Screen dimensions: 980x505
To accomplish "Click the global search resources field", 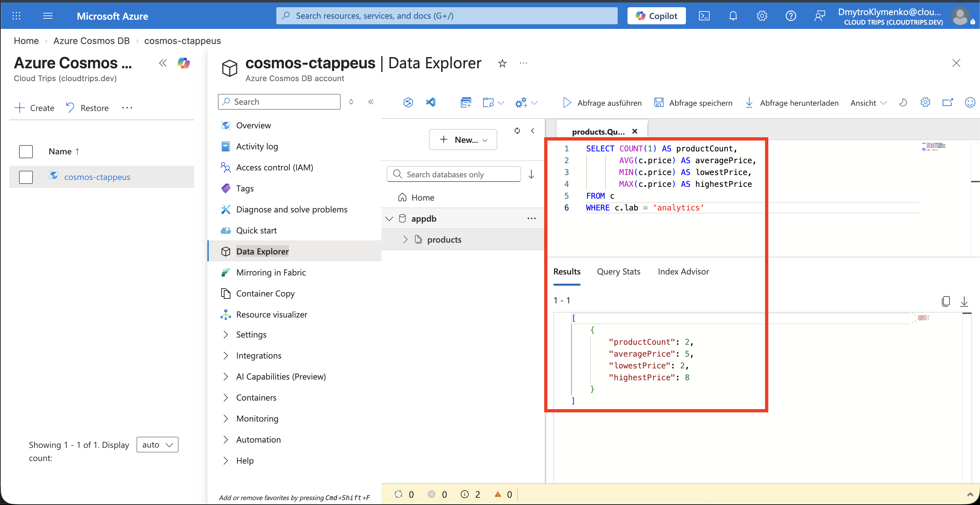I will pos(447,16).
